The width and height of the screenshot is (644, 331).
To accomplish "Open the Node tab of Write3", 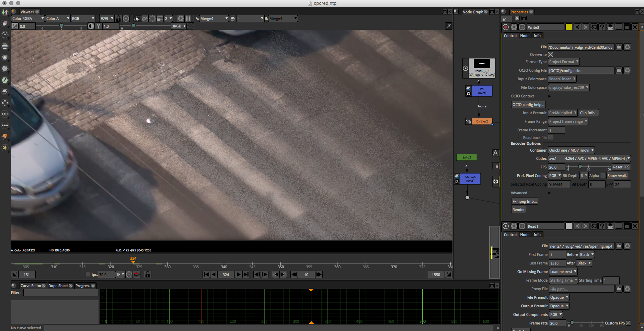I will click(x=525, y=36).
